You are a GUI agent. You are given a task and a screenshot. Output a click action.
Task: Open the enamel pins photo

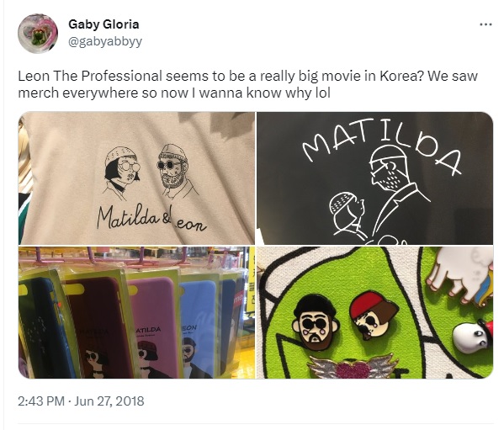tap(374, 312)
